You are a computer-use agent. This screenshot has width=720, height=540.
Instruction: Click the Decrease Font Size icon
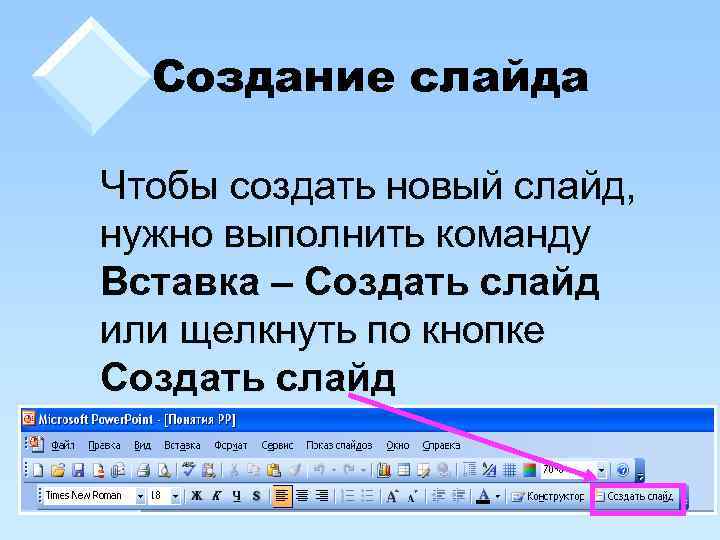pyautogui.click(x=412, y=496)
